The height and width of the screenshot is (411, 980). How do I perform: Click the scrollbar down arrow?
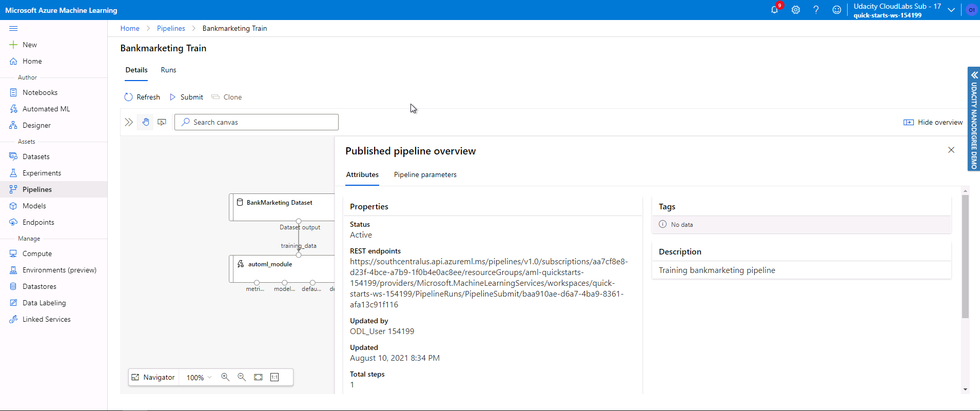[x=965, y=389]
